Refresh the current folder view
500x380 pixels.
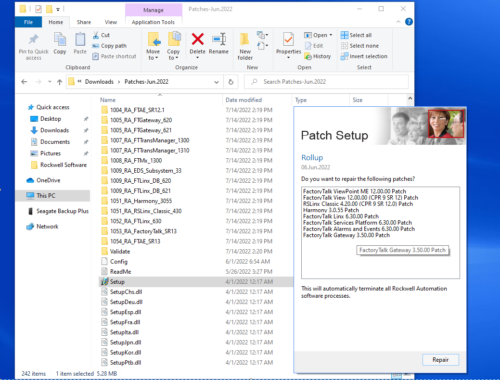[x=231, y=82]
